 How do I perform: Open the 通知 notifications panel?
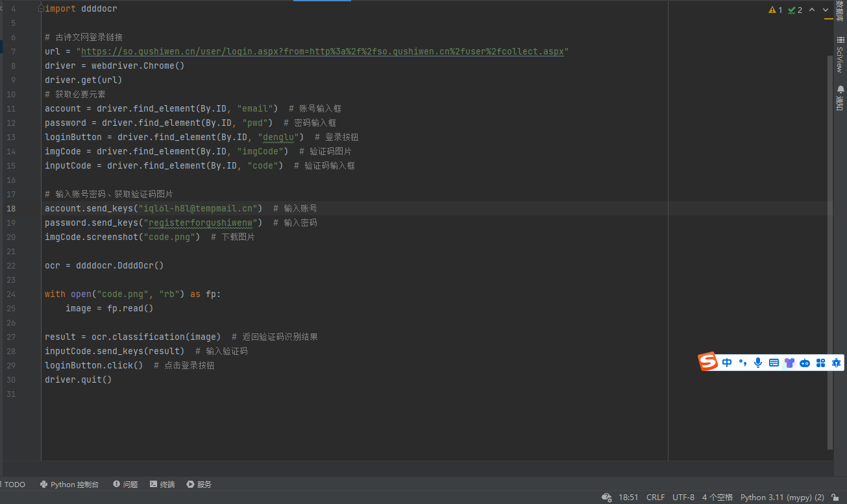pos(840,98)
